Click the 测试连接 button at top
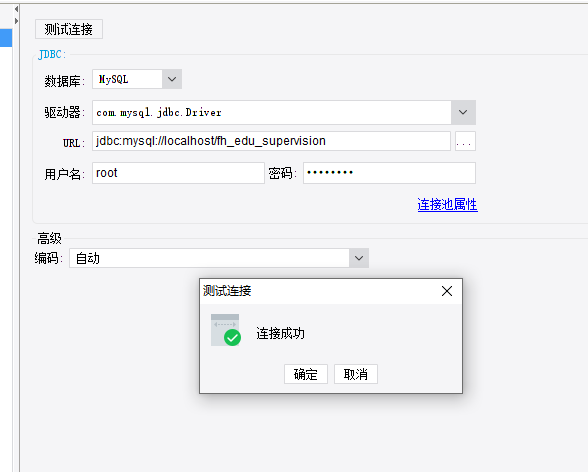 click(x=69, y=29)
